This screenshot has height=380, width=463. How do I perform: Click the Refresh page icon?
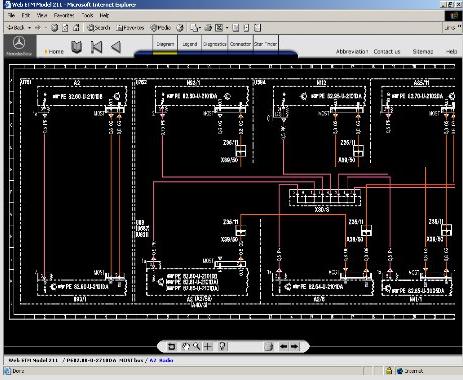[x=65, y=28]
